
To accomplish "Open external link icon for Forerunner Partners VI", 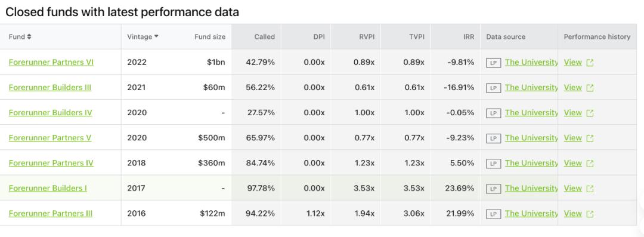I will click(590, 63).
